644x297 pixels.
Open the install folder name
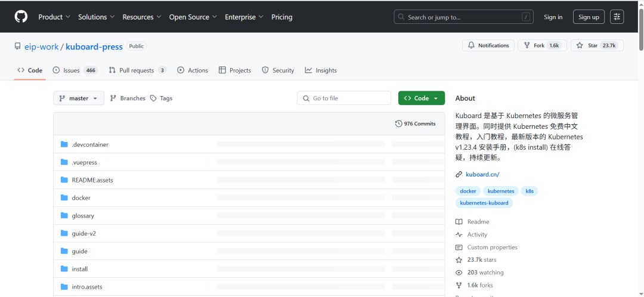(x=80, y=269)
